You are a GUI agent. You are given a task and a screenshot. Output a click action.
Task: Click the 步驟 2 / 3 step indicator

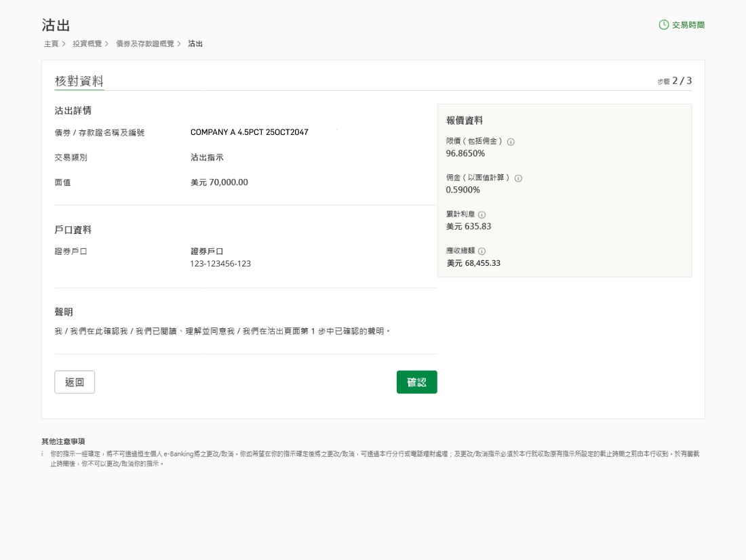coord(674,81)
